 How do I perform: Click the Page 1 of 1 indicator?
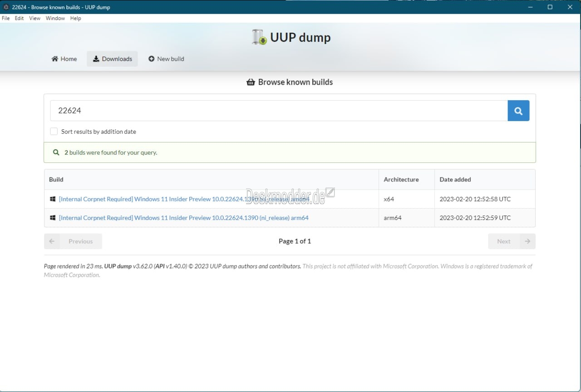point(295,241)
